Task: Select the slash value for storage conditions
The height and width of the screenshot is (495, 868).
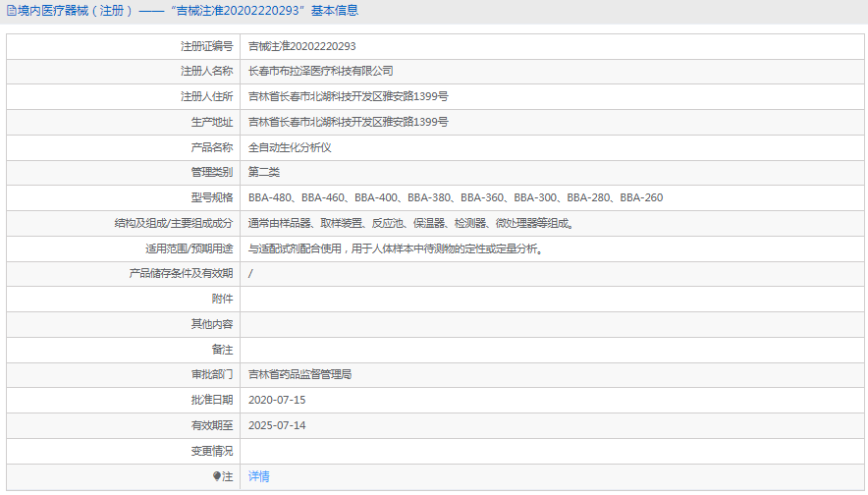Action: pos(250,273)
